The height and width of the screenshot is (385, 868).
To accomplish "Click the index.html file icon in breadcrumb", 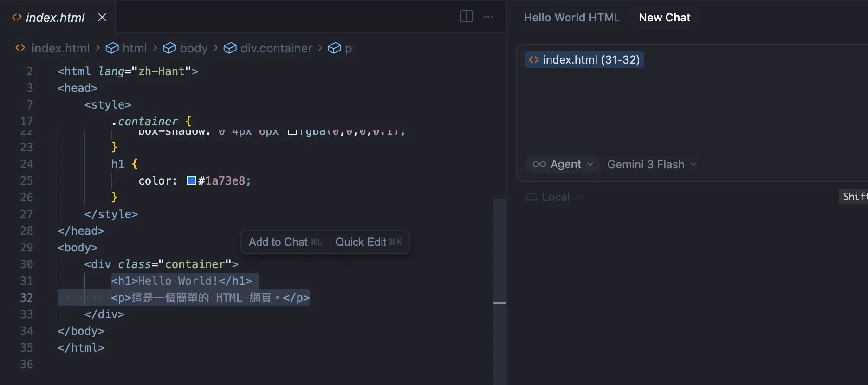I will pos(20,48).
